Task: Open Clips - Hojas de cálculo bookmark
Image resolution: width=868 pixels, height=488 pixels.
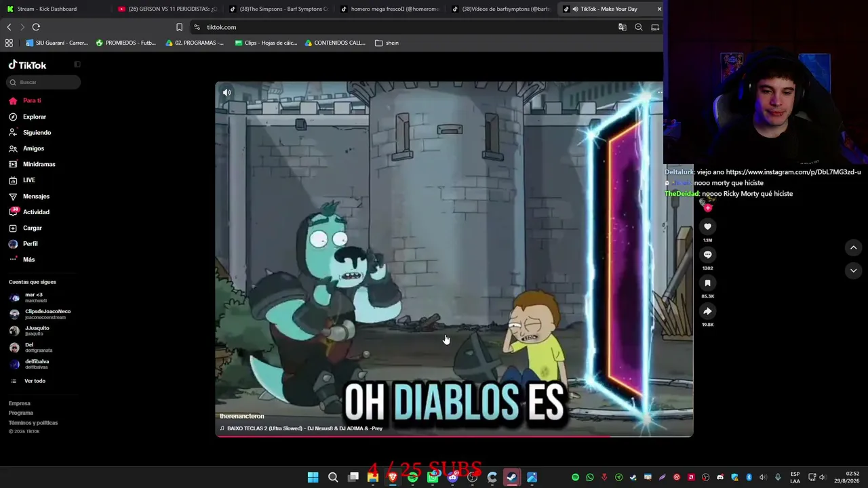Action: coord(266,43)
